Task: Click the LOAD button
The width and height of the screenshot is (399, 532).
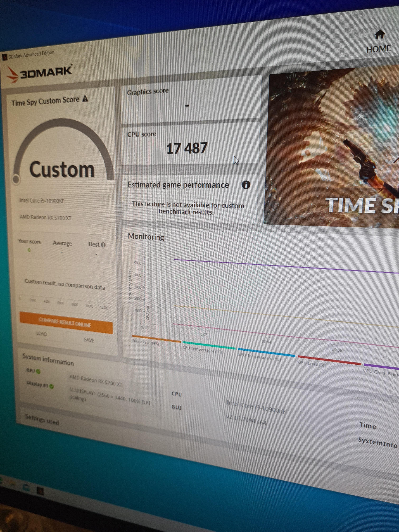Action: tap(42, 334)
